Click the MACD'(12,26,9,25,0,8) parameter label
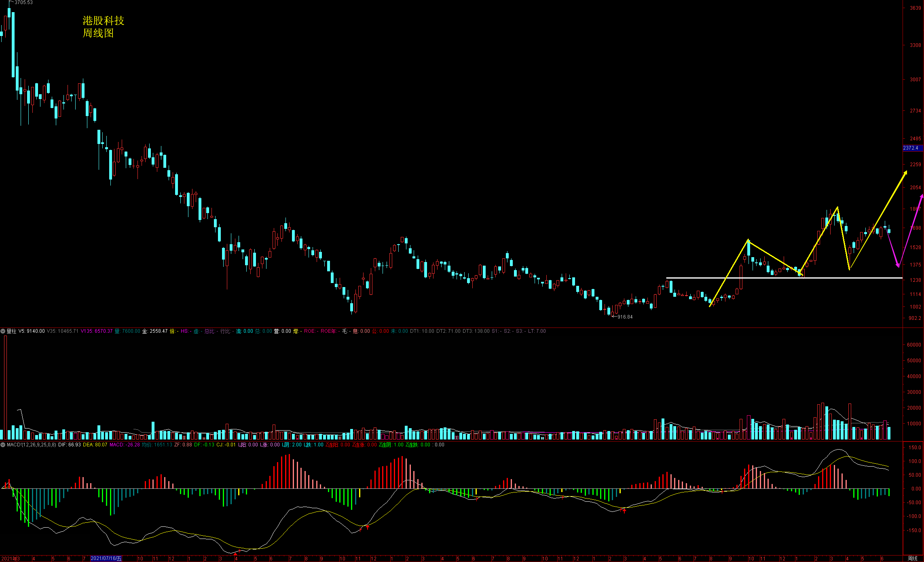The width and height of the screenshot is (924, 562). point(31,445)
